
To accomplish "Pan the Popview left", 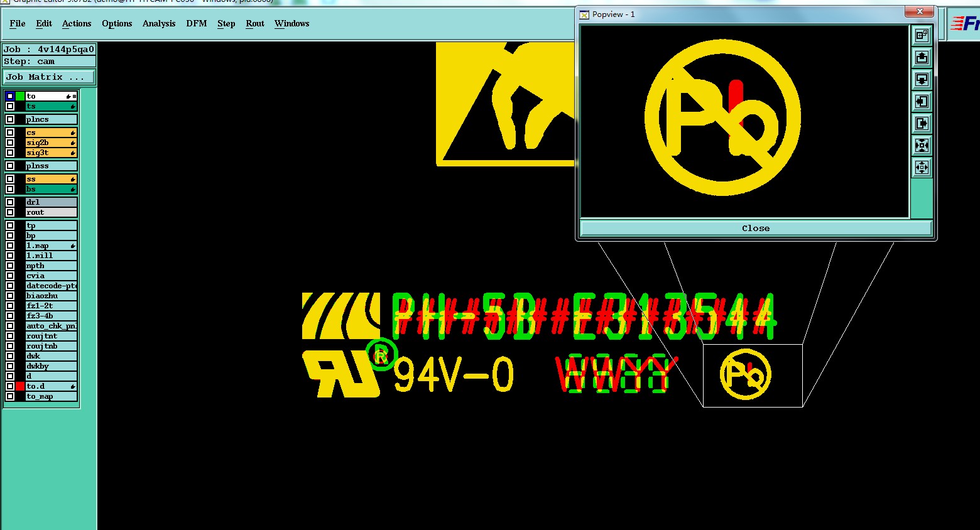I will tap(922, 102).
